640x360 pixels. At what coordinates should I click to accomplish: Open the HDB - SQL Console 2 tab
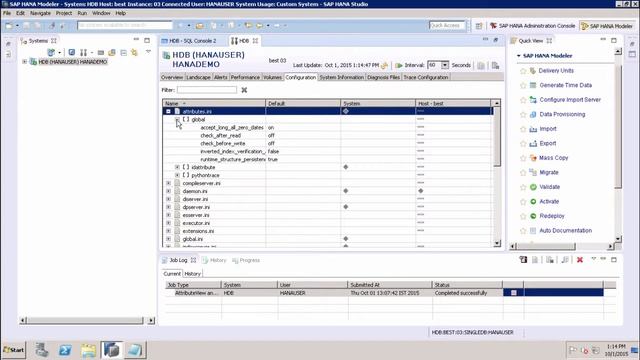pos(193,41)
